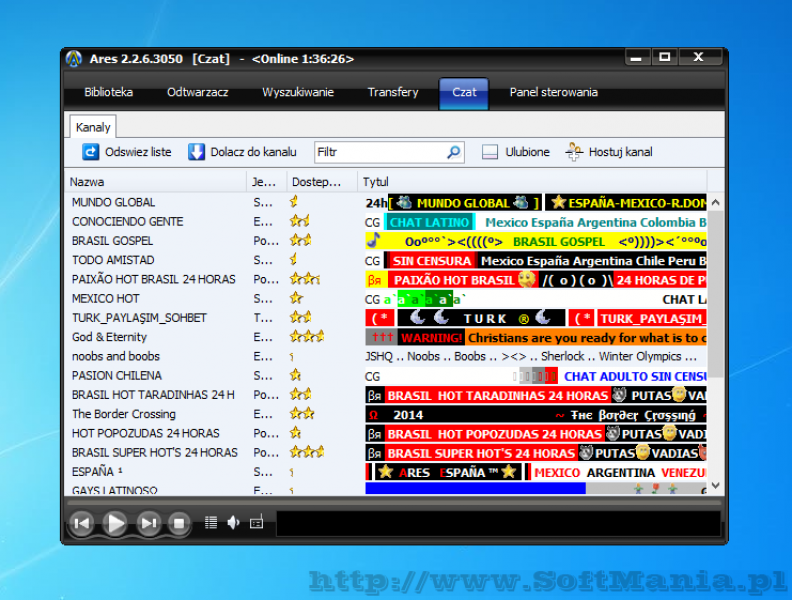The height and width of the screenshot is (600, 792).
Task: Stop playback with the Stop button
Action: click(x=179, y=524)
